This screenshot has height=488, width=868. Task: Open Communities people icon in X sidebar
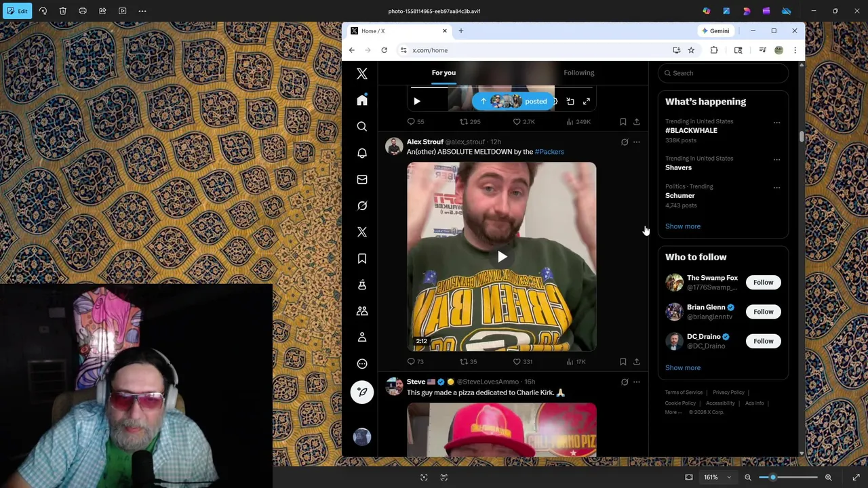coord(362,311)
